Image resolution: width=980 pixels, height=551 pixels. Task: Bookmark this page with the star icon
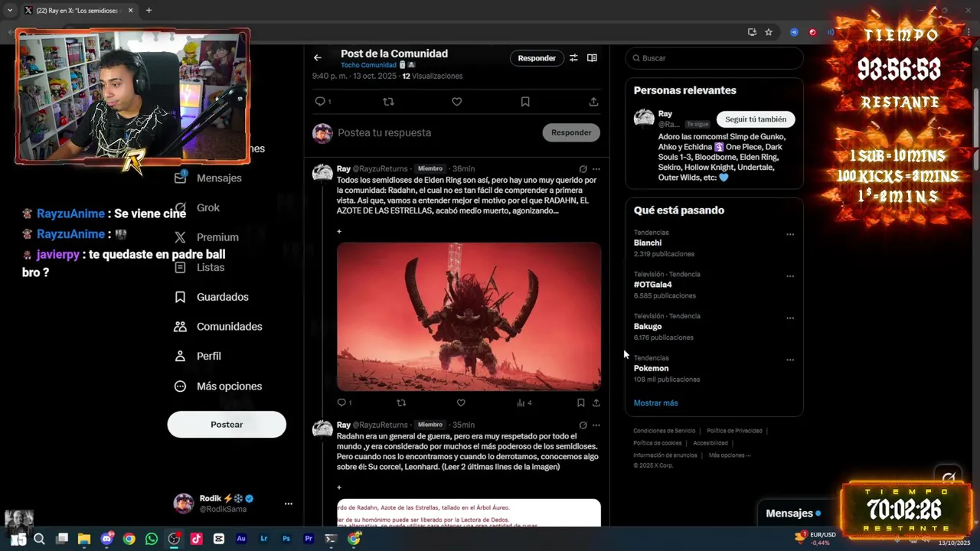(769, 32)
